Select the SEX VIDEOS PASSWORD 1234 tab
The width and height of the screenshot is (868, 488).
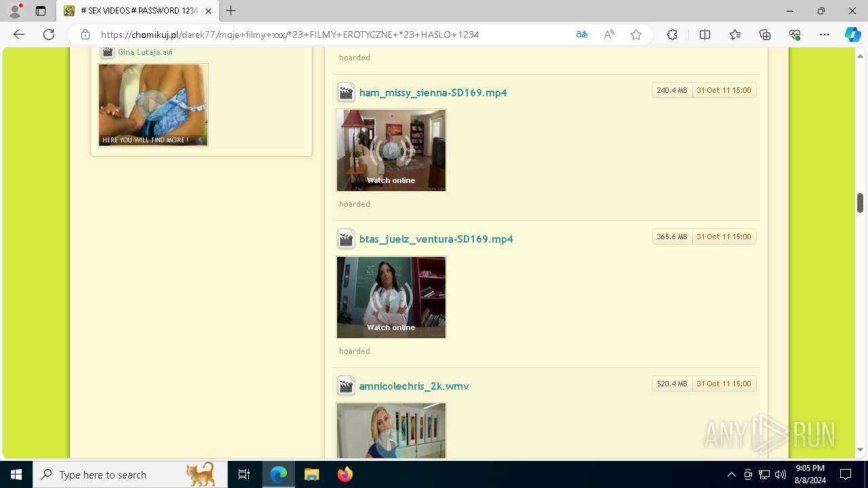(137, 11)
